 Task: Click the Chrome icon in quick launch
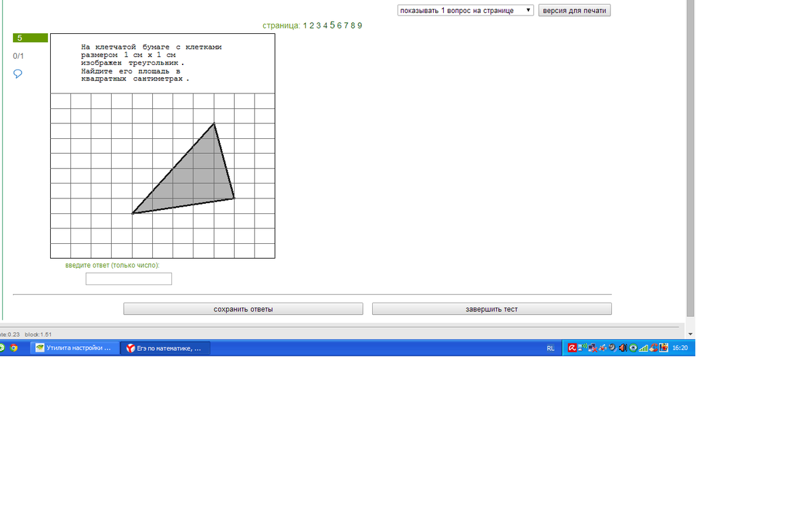(13, 348)
